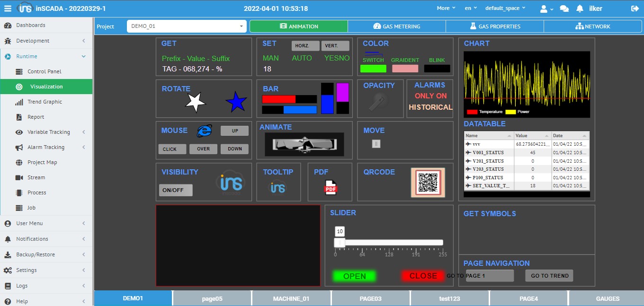
Task: Switch to the GAS METERING tab
Action: point(397,26)
